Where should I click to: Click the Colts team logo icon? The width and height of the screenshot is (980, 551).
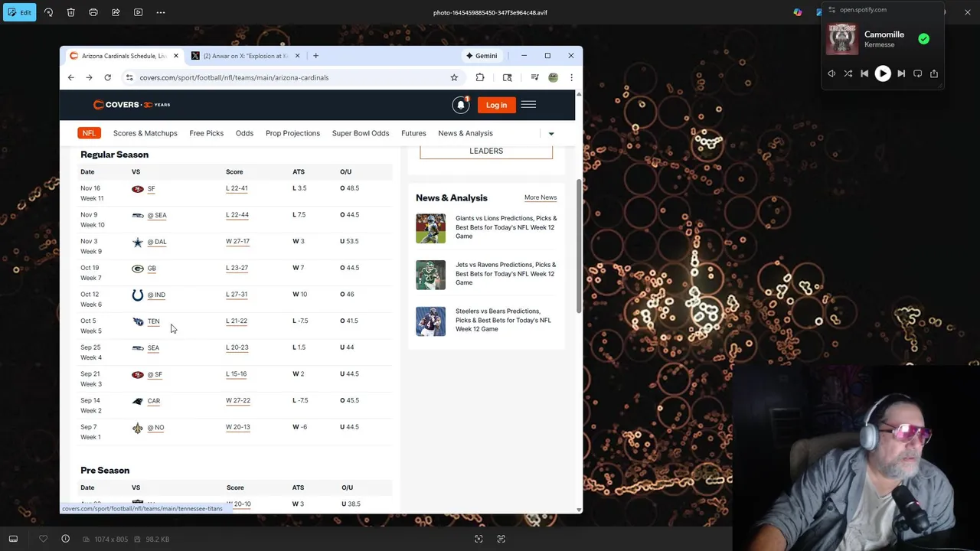[138, 295]
